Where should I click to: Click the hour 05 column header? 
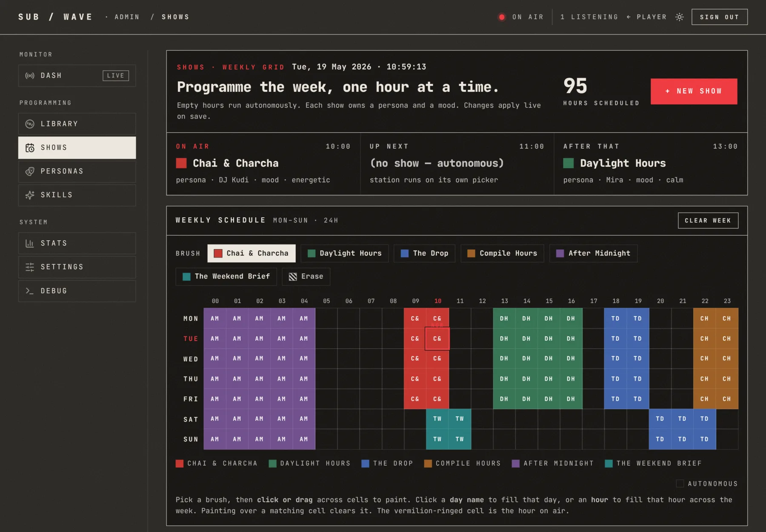click(326, 301)
